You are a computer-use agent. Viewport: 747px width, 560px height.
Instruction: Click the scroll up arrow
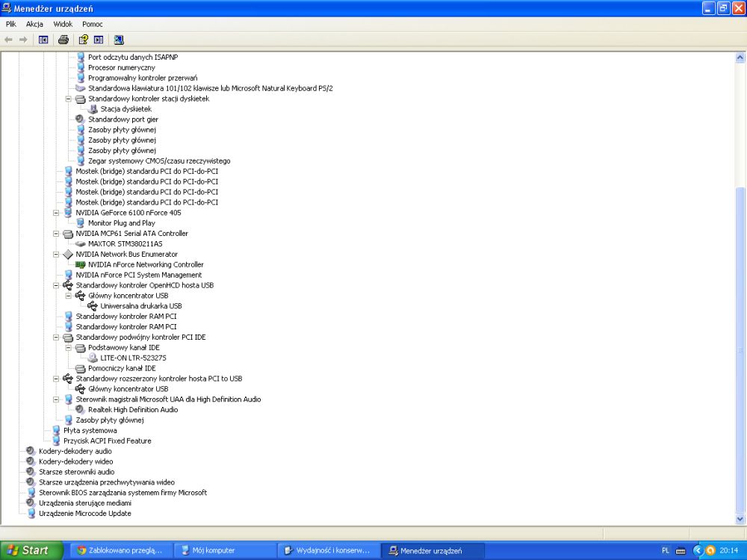740,57
